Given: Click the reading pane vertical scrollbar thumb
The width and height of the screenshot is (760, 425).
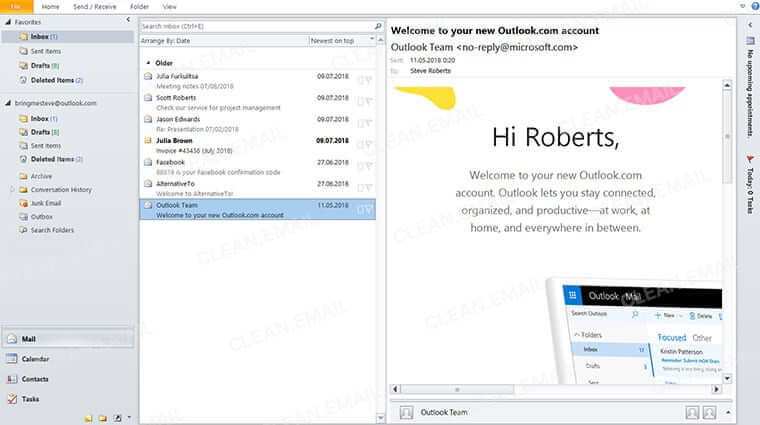Looking at the screenshot, I should (x=727, y=138).
